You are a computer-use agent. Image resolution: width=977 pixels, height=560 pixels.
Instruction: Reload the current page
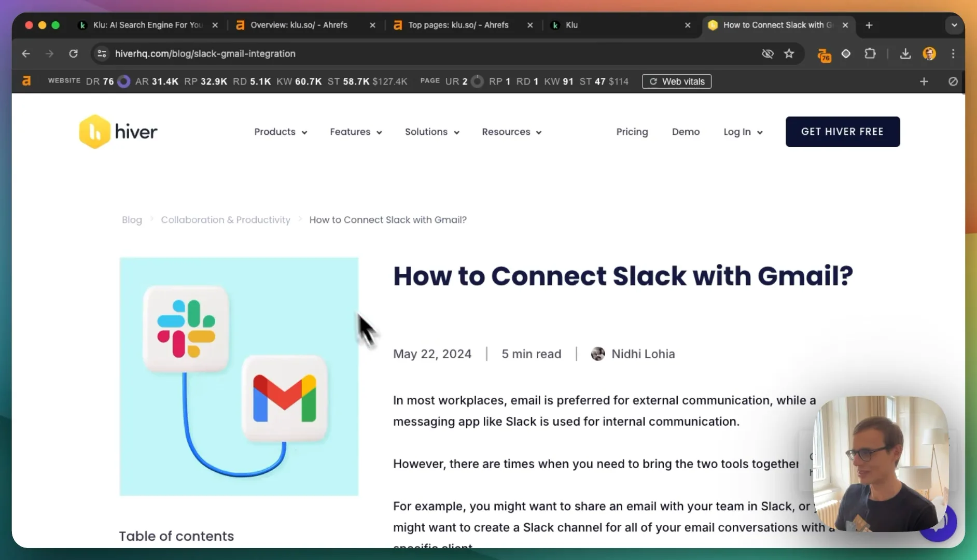tap(74, 53)
